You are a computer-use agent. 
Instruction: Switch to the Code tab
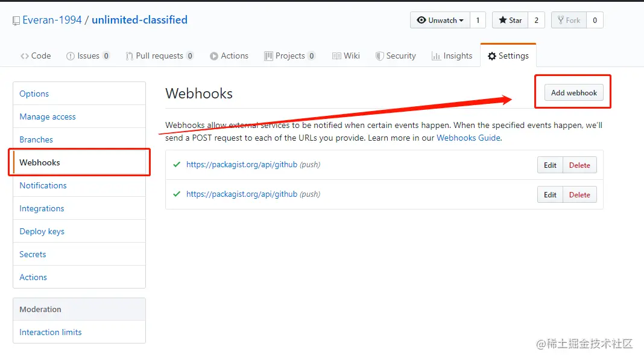[36, 56]
